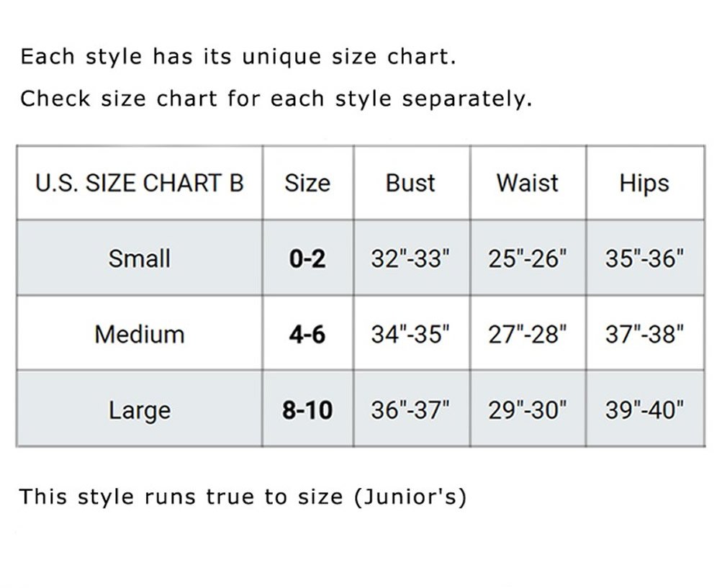Viewport: 727px width, 588px height.
Task: Click the Small hips measurement 35"-36"
Action: 644,258
